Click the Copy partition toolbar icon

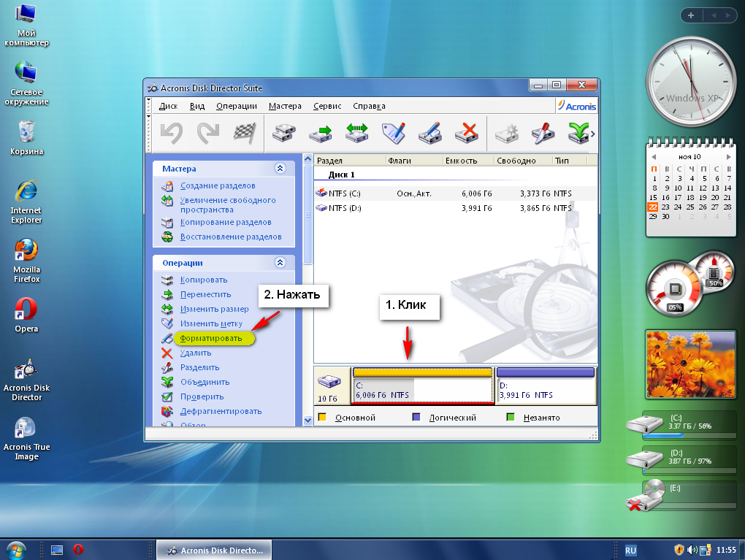click(x=284, y=133)
